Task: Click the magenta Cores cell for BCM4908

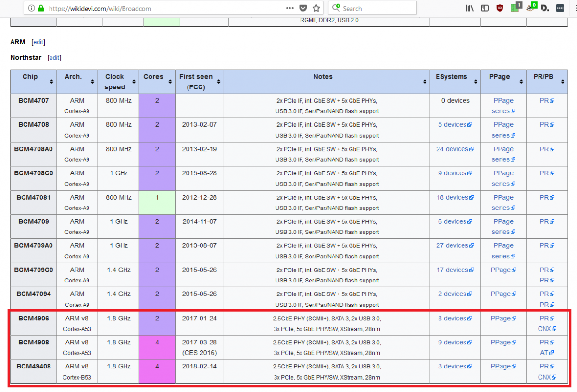Action: 157,347
